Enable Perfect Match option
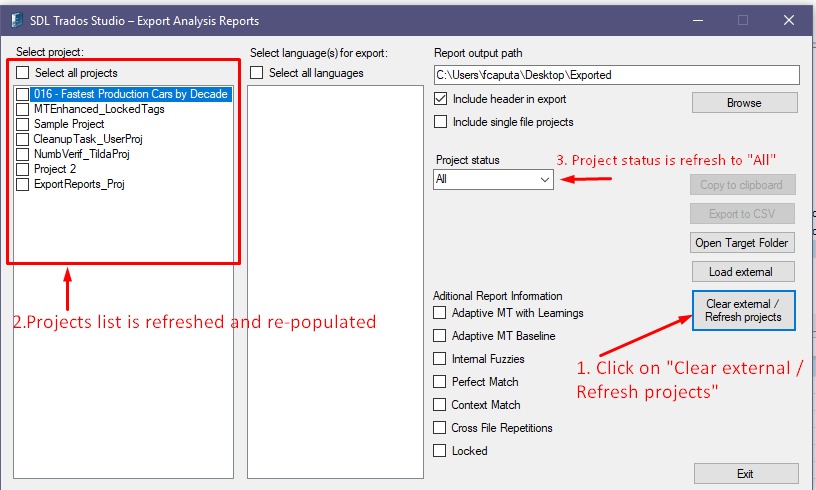 [x=440, y=381]
